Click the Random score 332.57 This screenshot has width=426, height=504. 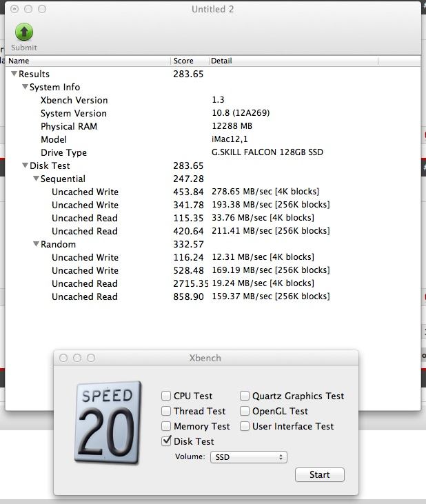click(x=188, y=244)
